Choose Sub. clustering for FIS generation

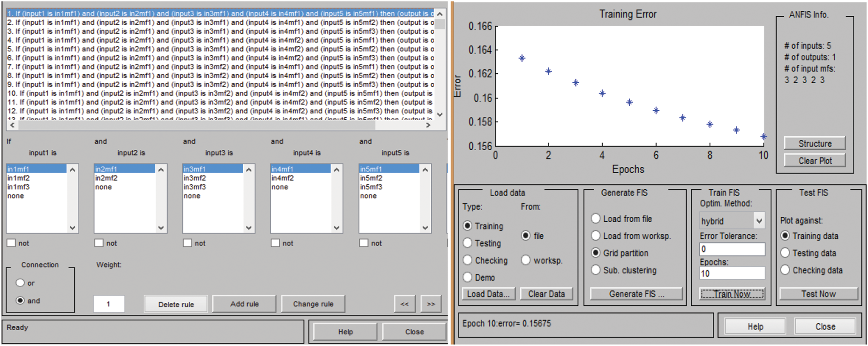(x=596, y=270)
